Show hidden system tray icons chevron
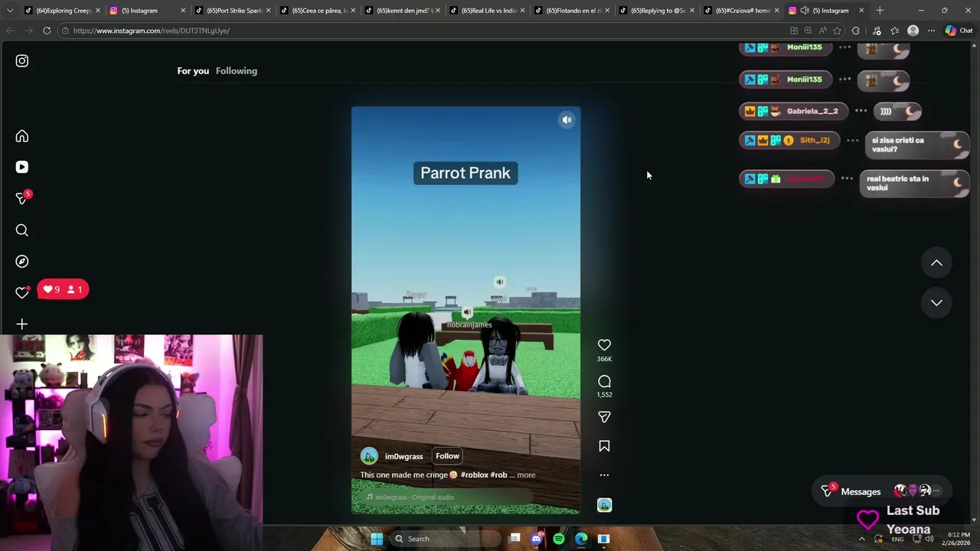 tap(862, 539)
